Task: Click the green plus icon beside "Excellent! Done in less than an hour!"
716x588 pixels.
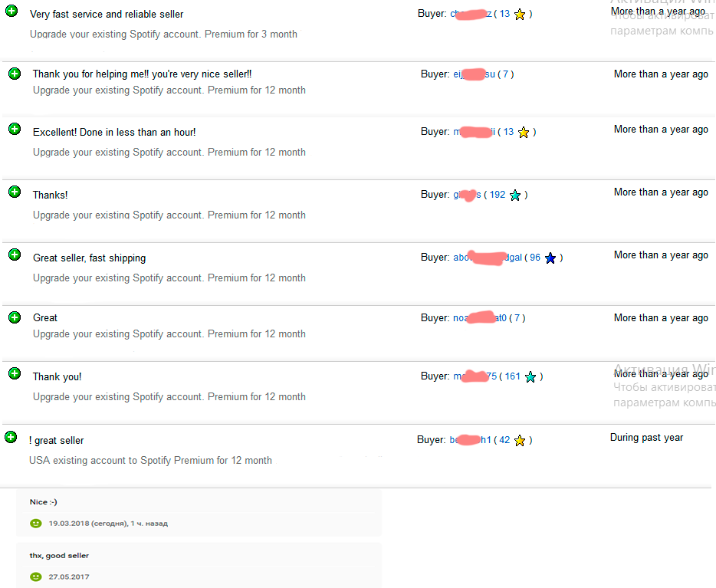Action: click(15, 130)
